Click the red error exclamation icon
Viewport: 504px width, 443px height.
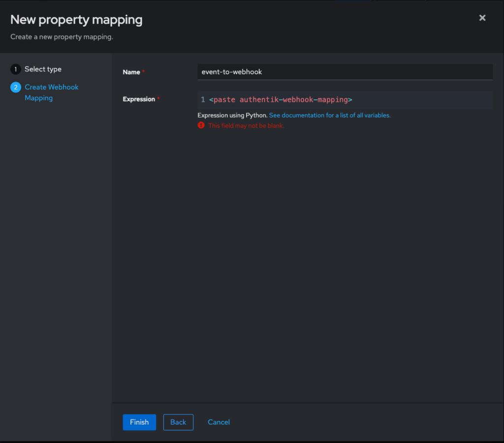tap(201, 125)
